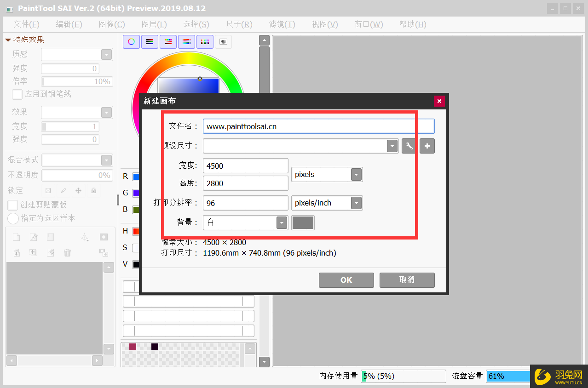Expand the 背景 background dropdown
The image size is (588, 388).
282,223
